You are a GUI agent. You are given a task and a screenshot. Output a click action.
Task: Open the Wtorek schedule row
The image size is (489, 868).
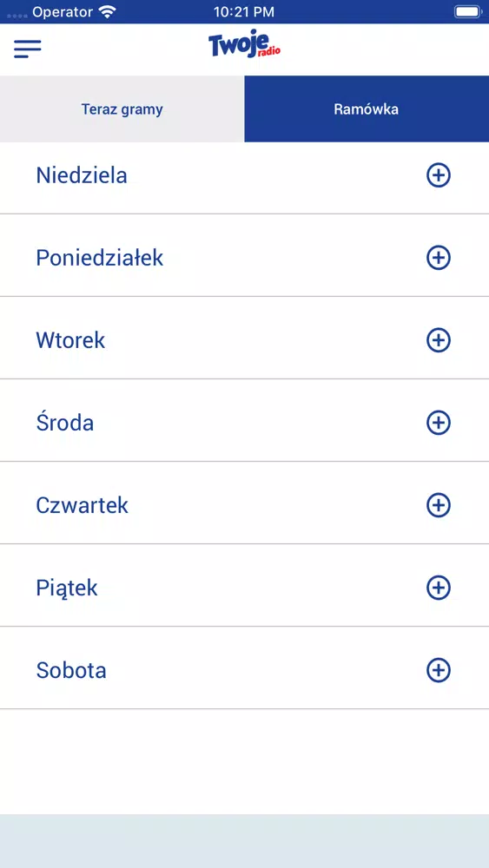(244, 338)
